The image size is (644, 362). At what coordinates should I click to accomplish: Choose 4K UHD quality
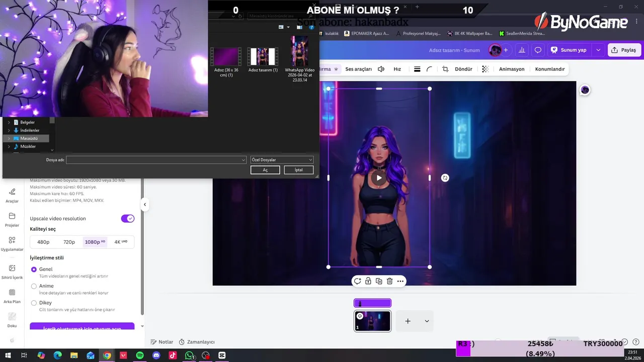pyautogui.click(x=121, y=242)
